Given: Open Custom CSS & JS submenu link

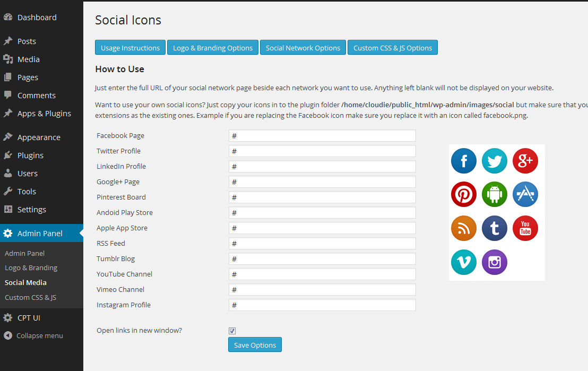Looking at the screenshot, I should (30, 297).
